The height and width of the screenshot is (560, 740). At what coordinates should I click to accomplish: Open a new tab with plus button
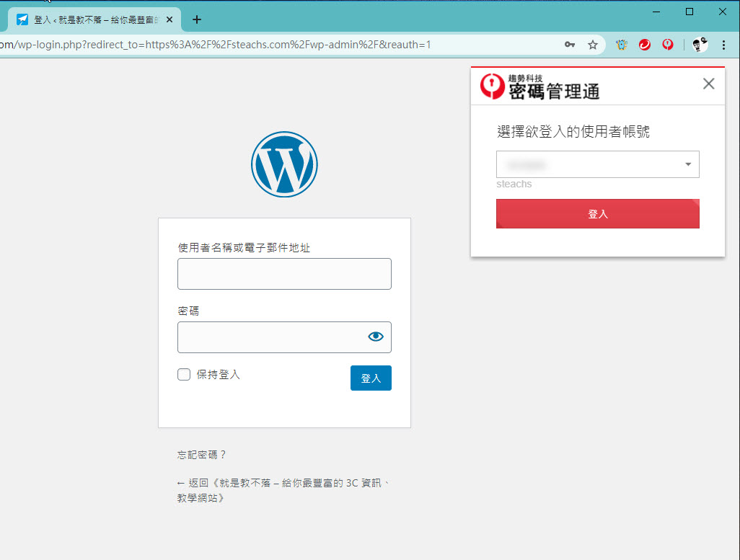coord(197,19)
